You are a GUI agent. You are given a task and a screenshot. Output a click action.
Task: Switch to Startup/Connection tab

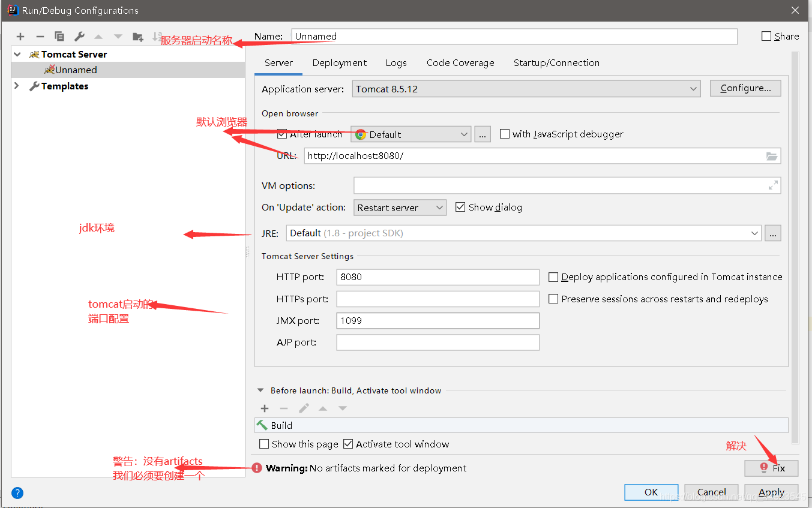click(x=556, y=62)
